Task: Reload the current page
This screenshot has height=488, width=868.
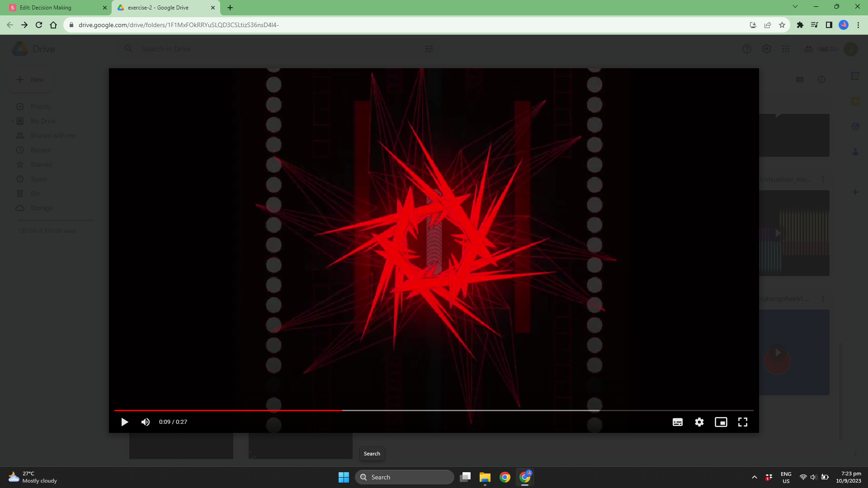Action: [39, 25]
